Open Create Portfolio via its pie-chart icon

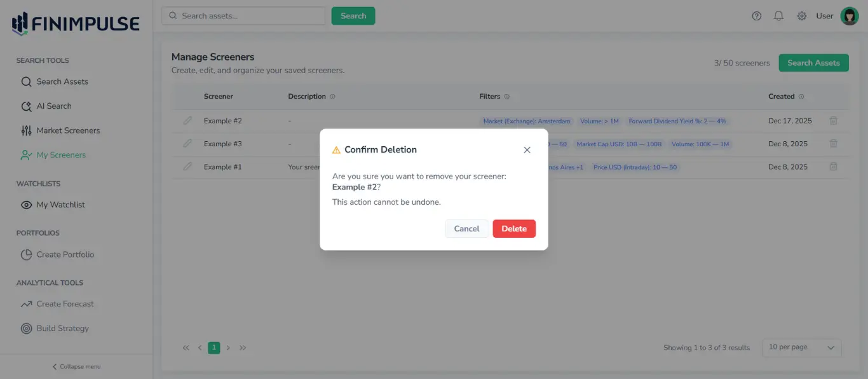click(26, 254)
